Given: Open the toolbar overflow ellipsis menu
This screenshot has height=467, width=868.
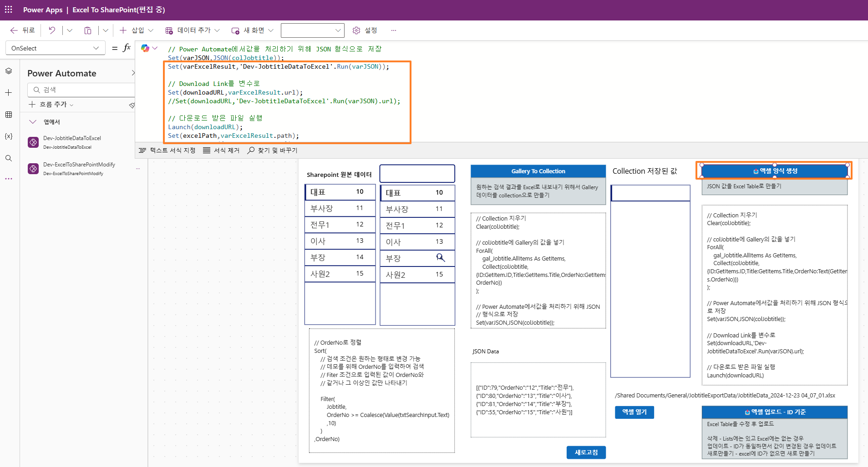Looking at the screenshot, I should 394,30.
